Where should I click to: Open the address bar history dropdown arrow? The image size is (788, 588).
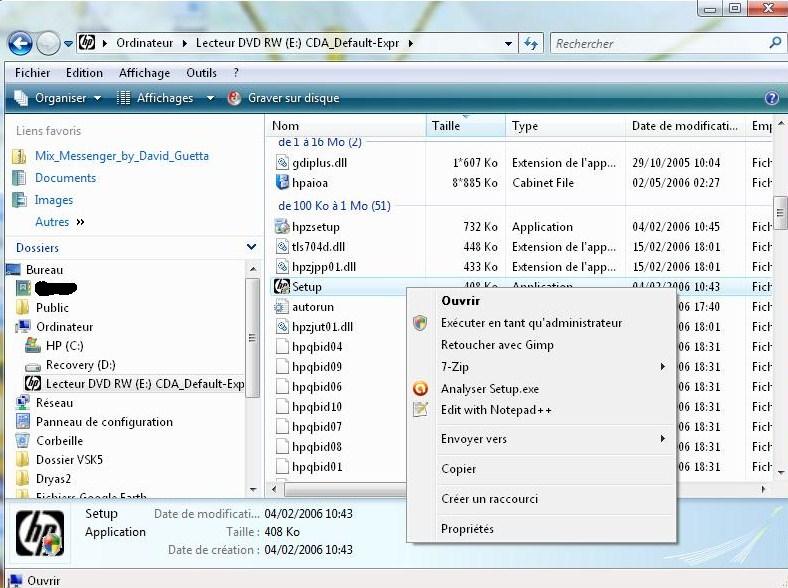click(x=509, y=44)
